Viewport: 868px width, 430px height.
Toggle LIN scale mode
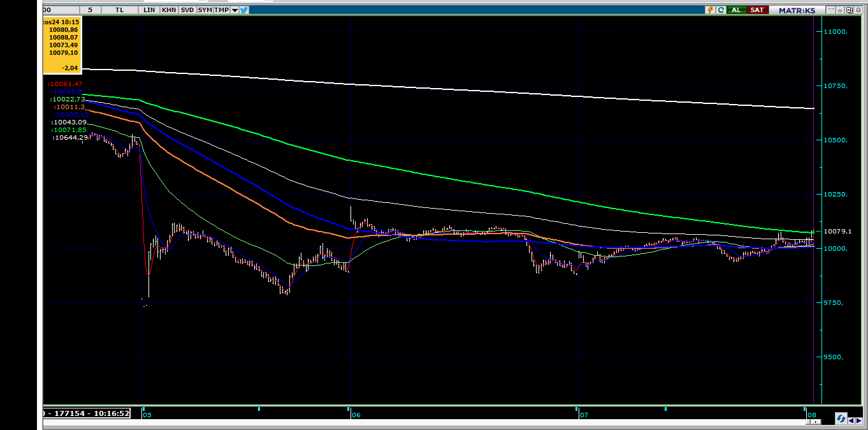(x=150, y=10)
